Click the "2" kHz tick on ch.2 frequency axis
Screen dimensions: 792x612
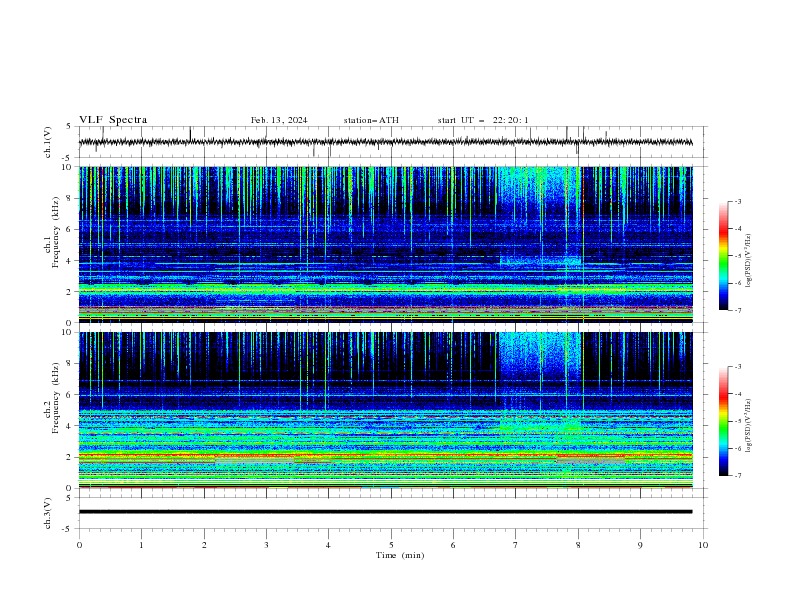69,457
